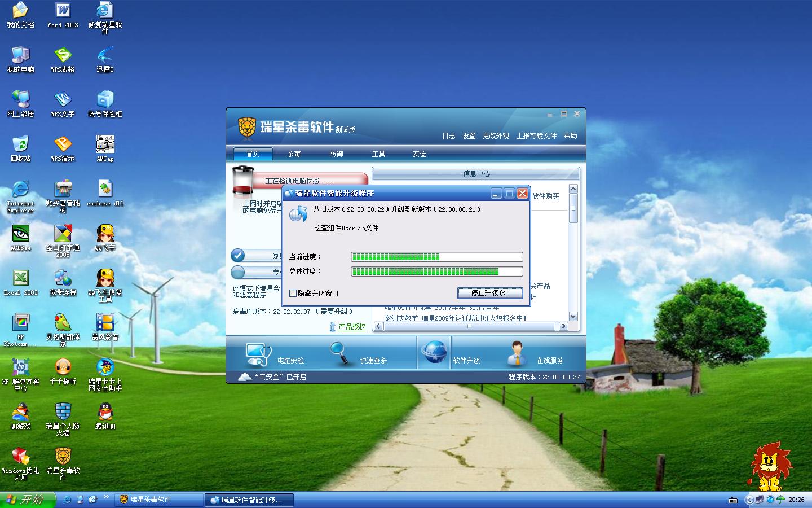The width and height of the screenshot is (812, 508).
Task: Expand the hidden system tray icons arrow
Action: click(x=749, y=500)
